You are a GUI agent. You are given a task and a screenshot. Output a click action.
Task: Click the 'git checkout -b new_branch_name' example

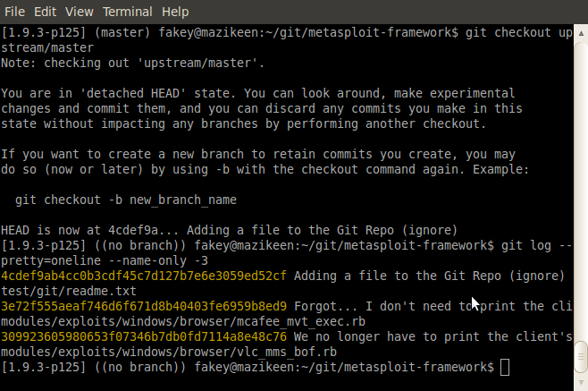[126, 200]
